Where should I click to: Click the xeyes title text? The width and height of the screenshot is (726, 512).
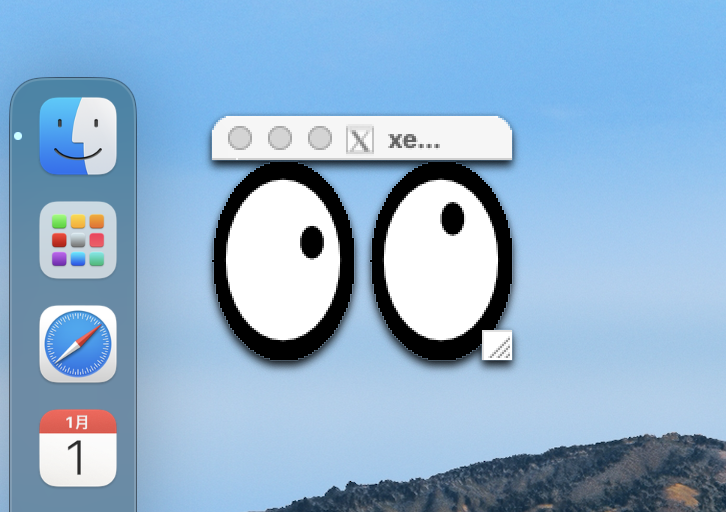[414, 140]
